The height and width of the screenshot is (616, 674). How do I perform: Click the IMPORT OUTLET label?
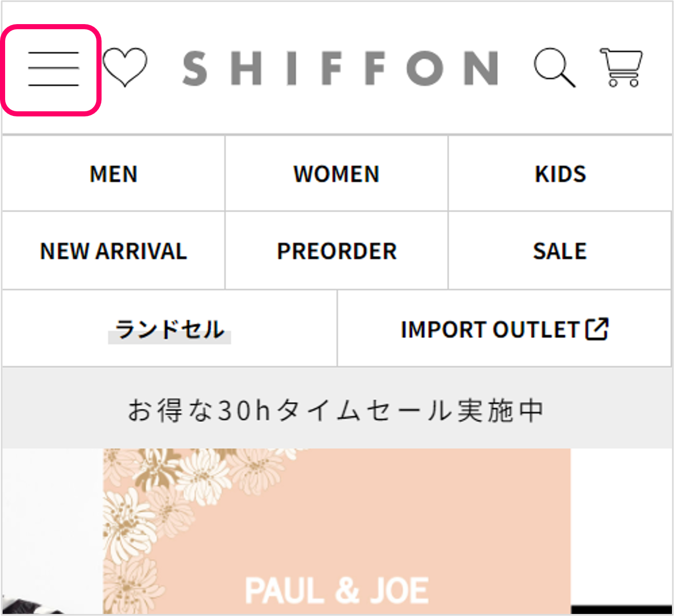point(490,329)
